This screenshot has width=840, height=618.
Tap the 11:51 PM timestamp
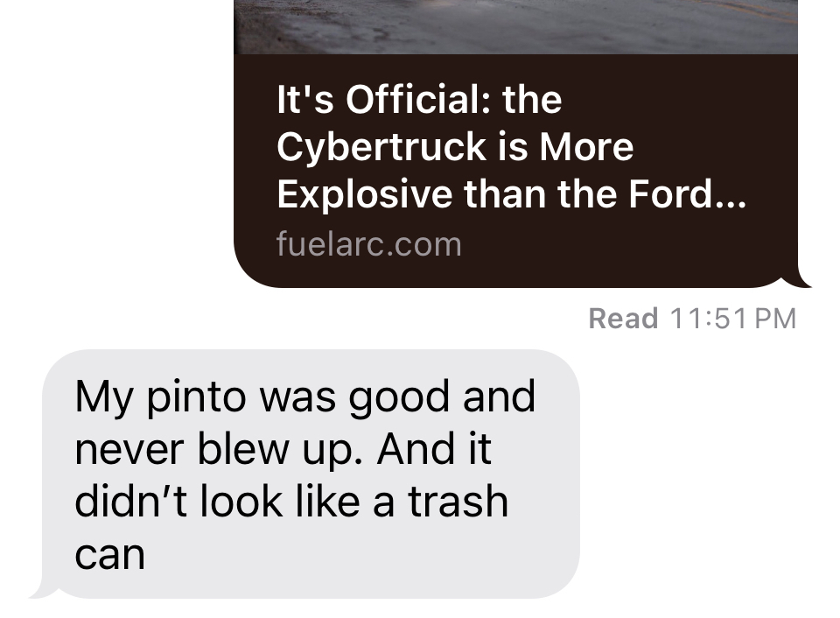point(733,319)
